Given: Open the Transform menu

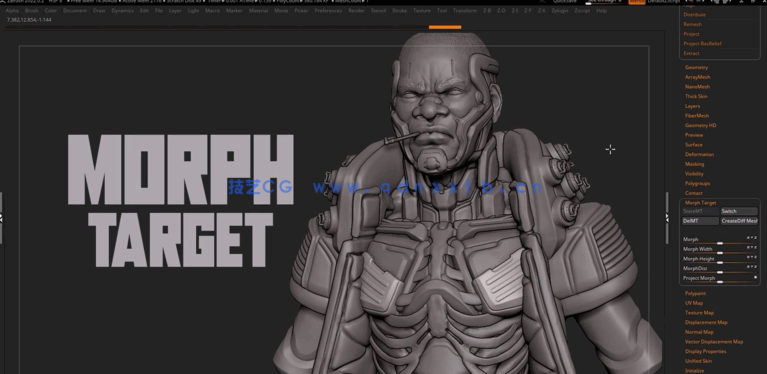Looking at the screenshot, I should pyautogui.click(x=465, y=10).
